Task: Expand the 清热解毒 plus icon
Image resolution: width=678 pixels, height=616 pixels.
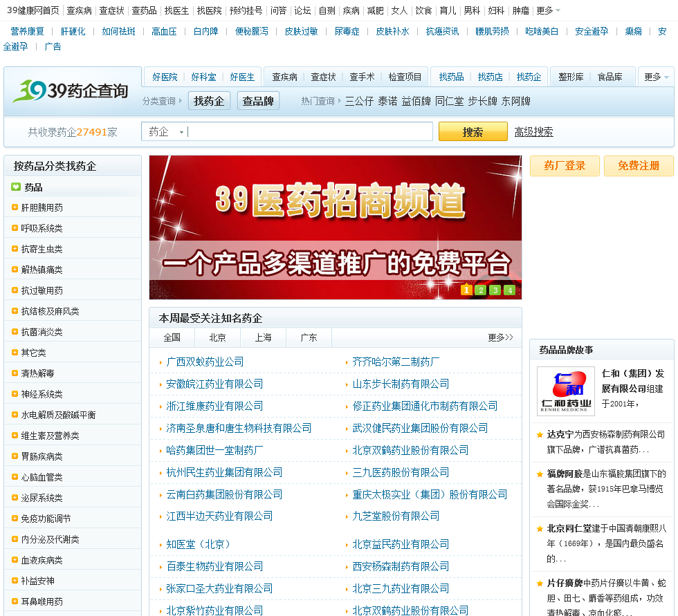Action: click(x=15, y=373)
